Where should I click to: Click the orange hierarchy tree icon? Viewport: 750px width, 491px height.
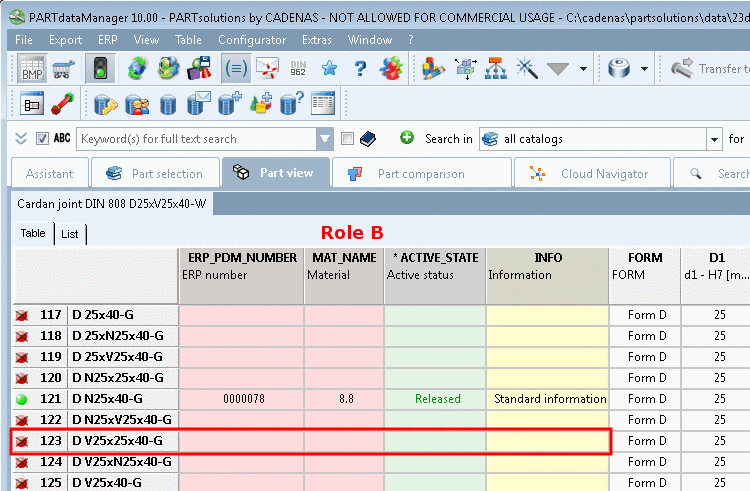pos(496,69)
